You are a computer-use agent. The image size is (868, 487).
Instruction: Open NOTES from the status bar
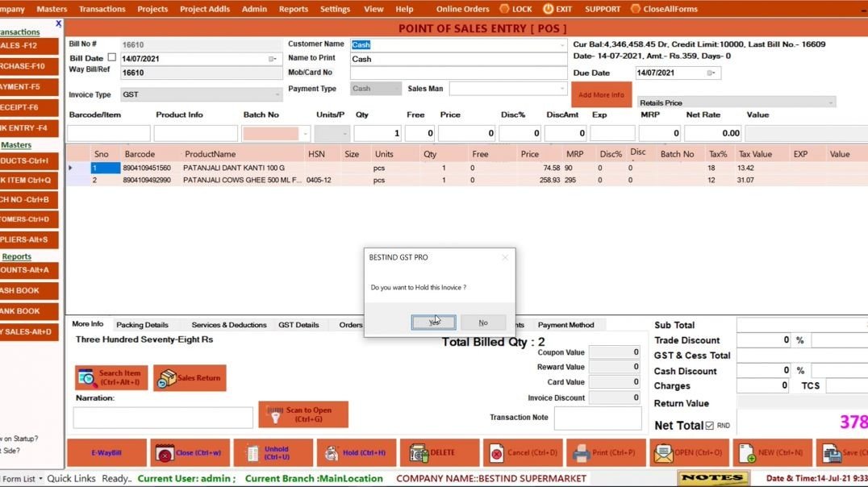[713, 477]
